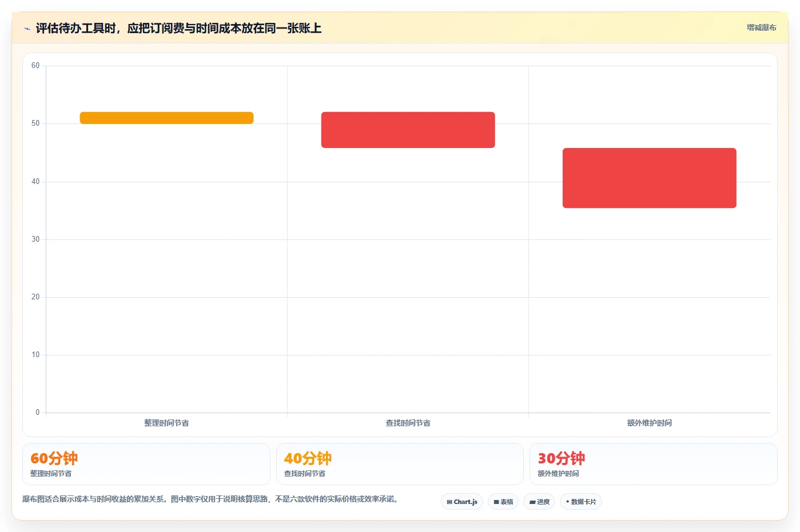Click the red 查找时间节省 bar in chart
Viewport: 800px width, 532px height.
coord(408,130)
